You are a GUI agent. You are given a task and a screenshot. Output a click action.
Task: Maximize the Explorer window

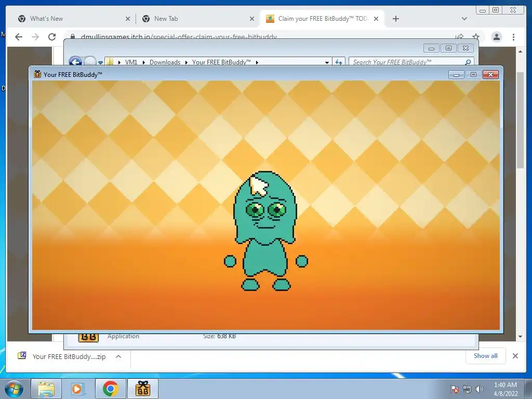[x=448, y=48]
